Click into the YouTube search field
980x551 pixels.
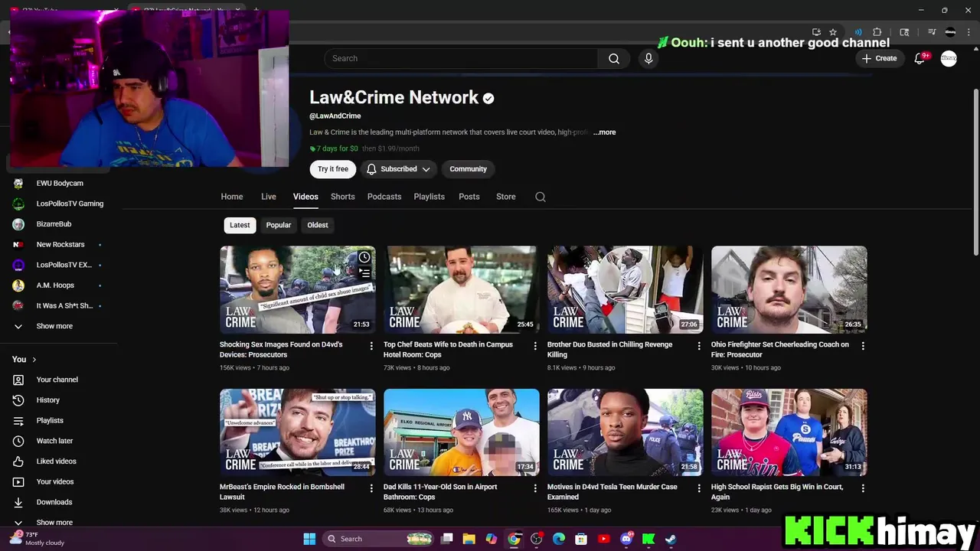click(x=461, y=58)
